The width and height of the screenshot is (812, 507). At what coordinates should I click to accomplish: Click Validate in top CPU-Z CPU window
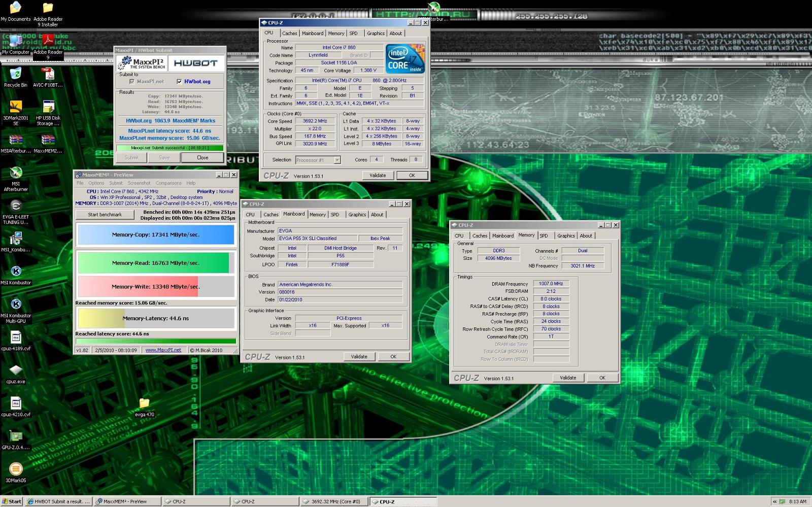[x=378, y=176]
